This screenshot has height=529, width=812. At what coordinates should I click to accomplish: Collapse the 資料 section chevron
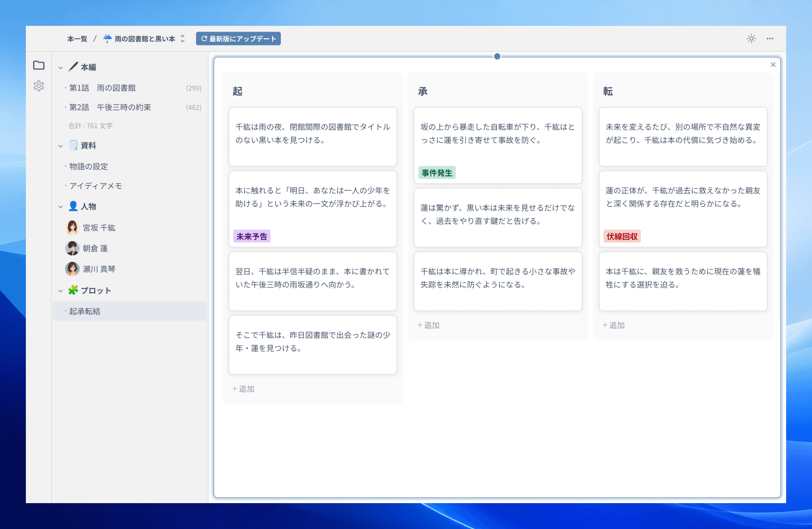coord(61,146)
